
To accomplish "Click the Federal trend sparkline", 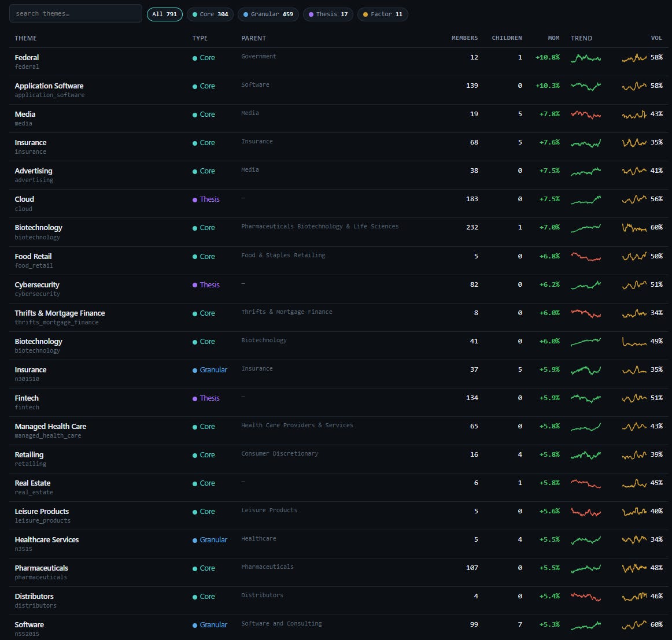I will pos(585,57).
